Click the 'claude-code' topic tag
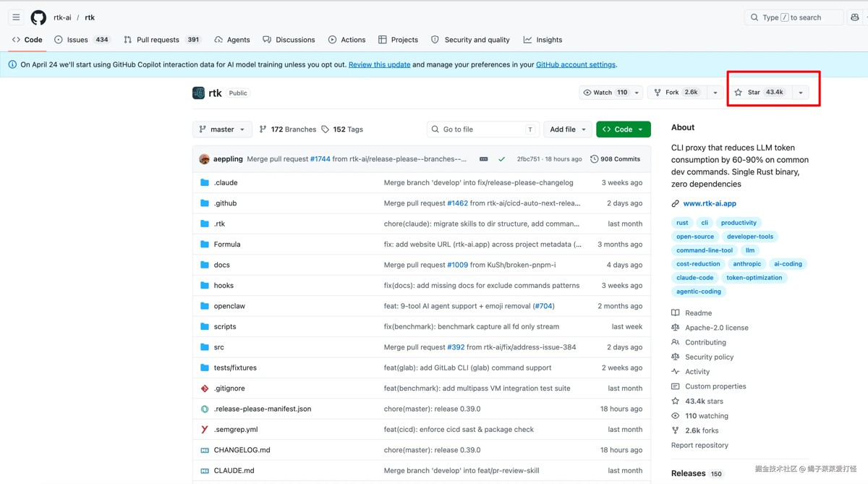868x484 pixels. point(694,278)
